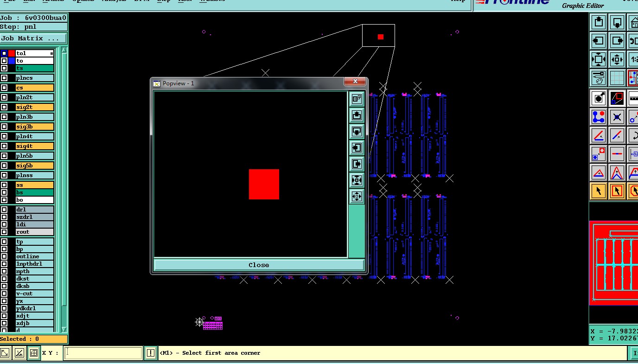This screenshot has height=364, width=638.
Task: Click the exclamation mark icon in bottom bar
Action: (x=150, y=353)
